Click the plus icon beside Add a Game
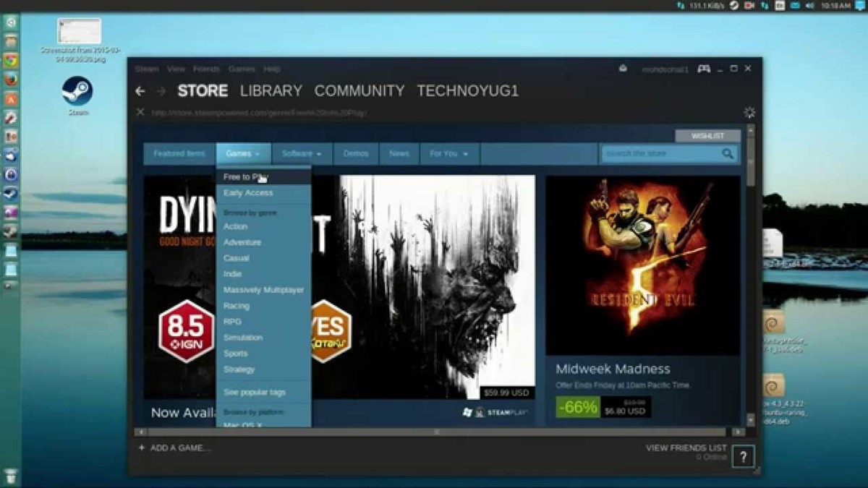868x488 pixels. (141, 448)
